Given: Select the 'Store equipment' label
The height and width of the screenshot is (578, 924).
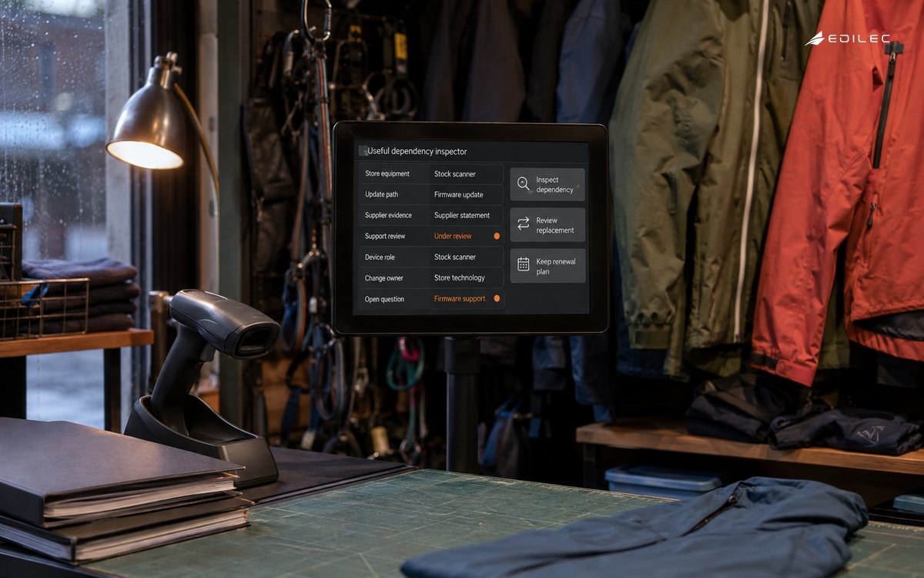Looking at the screenshot, I should pyautogui.click(x=387, y=173).
